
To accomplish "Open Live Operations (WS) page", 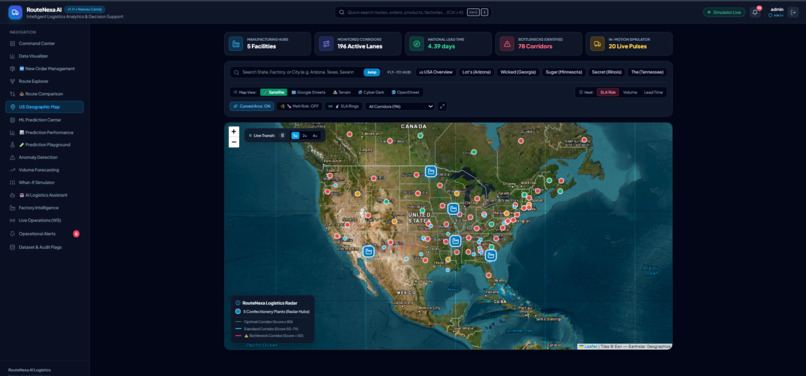I will (44, 220).
